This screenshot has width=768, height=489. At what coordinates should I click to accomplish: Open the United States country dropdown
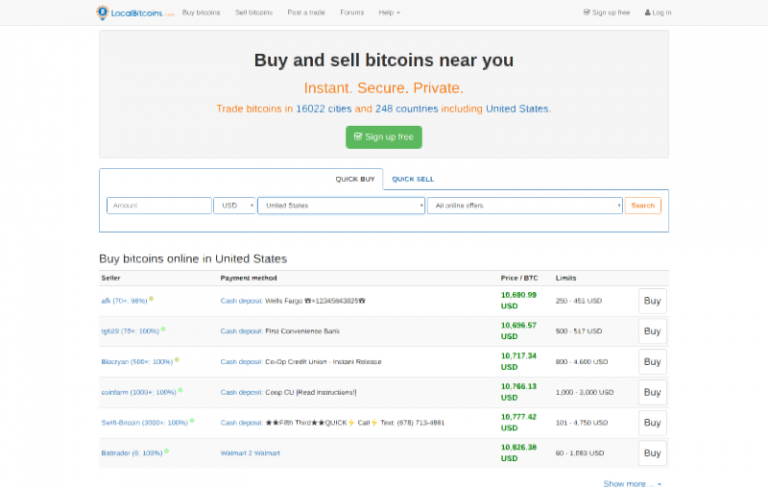(x=341, y=206)
